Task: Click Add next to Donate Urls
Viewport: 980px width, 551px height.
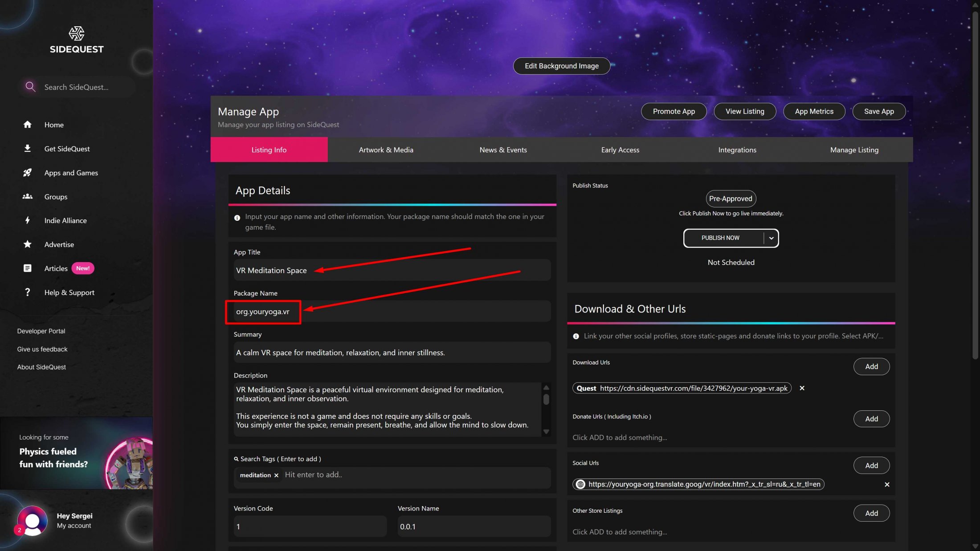Action: coord(871,418)
